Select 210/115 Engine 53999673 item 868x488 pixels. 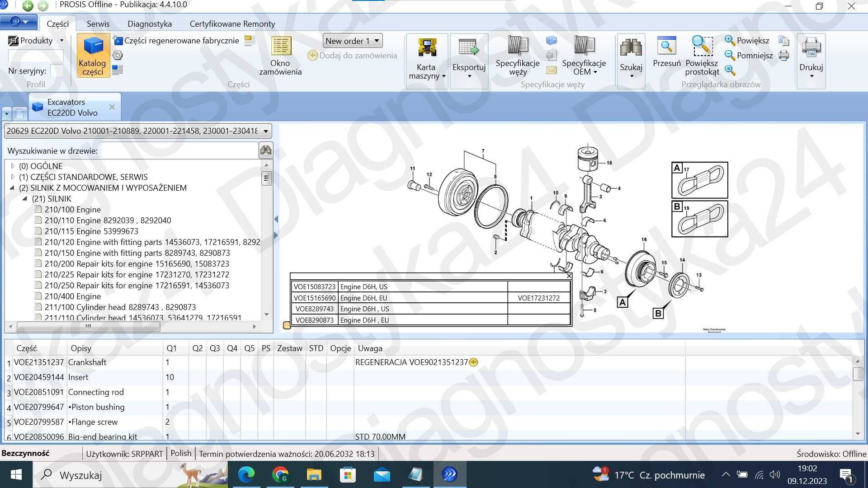[x=91, y=231]
